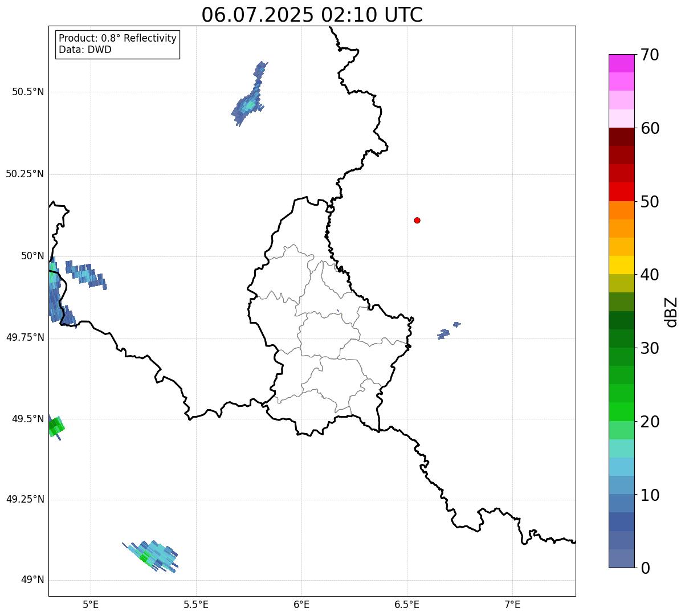Click the dBZ colorbar axis label
The height and width of the screenshot is (616, 685).
672,311
